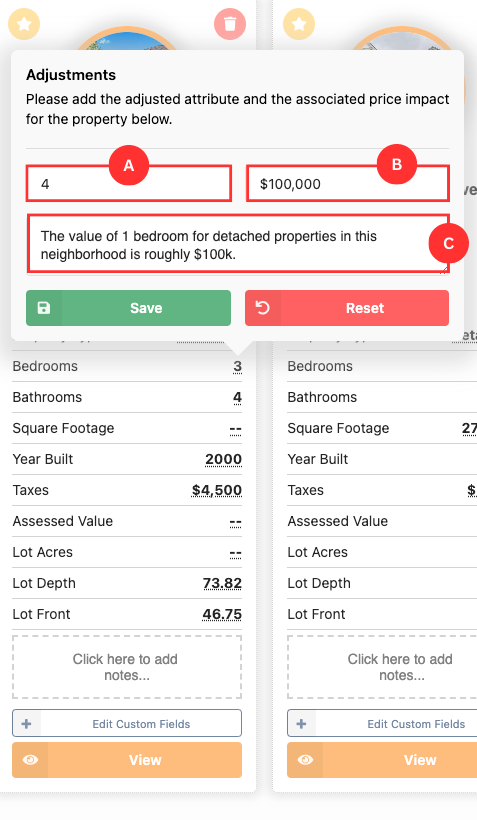The height and width of the screenshot is (820, 477).
Task: Star the second property card
Action: [x=299, y=24]
